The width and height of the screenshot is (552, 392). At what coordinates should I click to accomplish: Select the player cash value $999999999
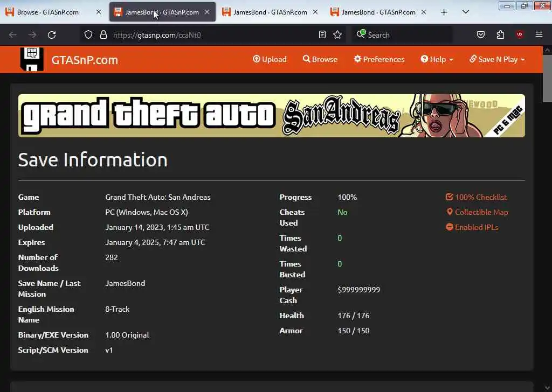tap(358, 290)
